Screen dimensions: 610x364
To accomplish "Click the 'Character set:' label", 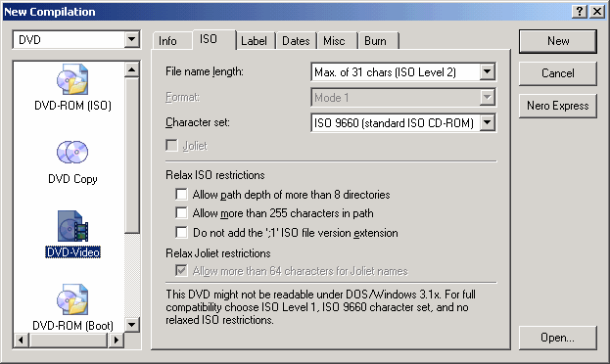I will point(198,122).
